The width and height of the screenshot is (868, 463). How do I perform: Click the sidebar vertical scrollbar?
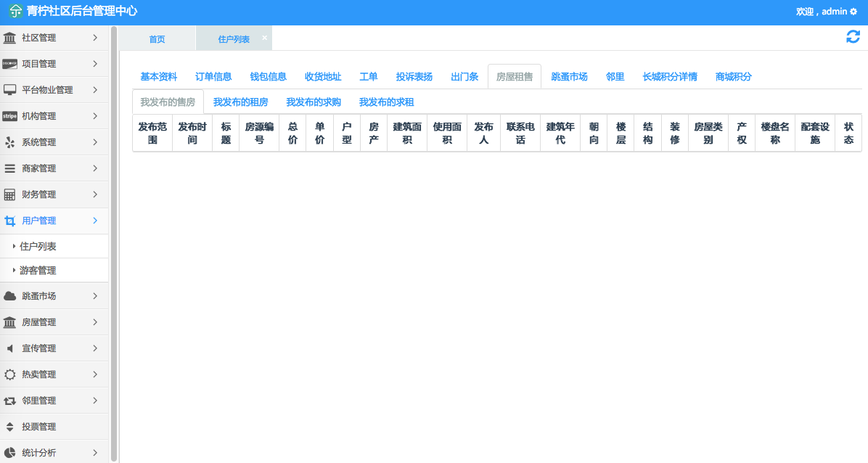[x=114, y=244]
